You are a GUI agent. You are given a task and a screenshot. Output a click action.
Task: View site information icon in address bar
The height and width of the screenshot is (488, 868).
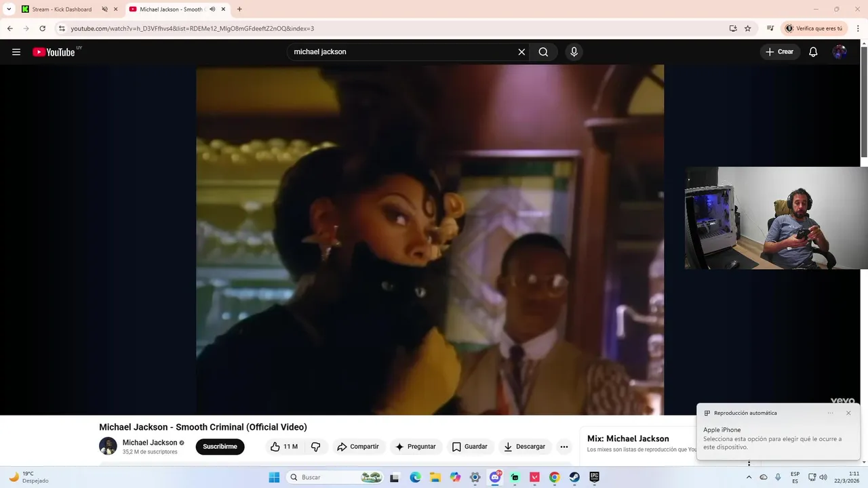coord(62,28)
